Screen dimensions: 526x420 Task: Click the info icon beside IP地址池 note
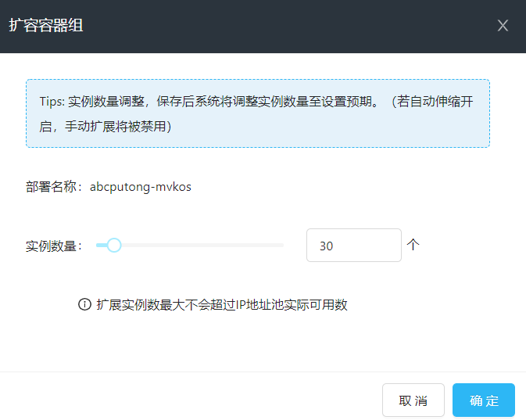[84, 304]
